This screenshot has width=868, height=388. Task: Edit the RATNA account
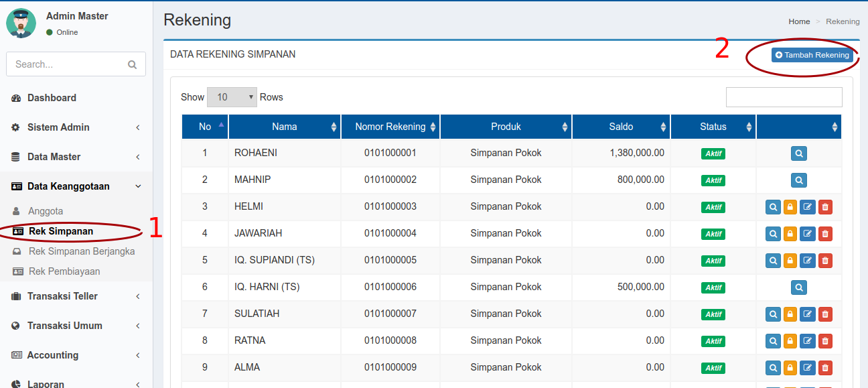click(808, 341)
